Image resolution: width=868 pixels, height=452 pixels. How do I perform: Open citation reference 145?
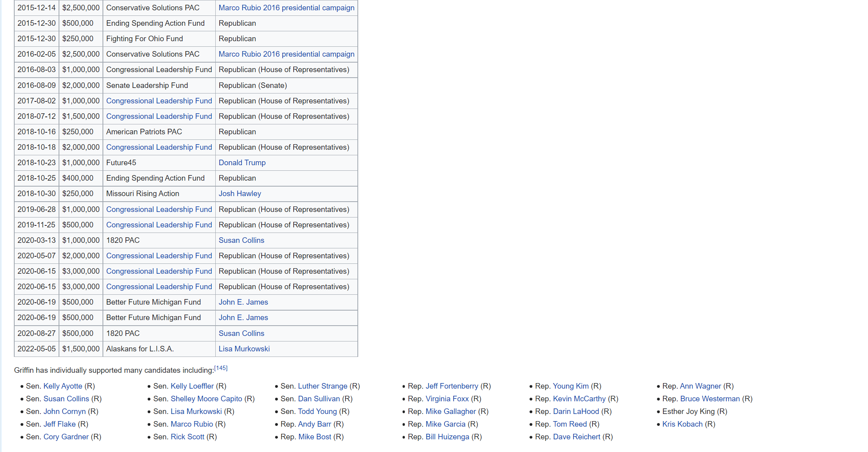[x=221, y=368]
